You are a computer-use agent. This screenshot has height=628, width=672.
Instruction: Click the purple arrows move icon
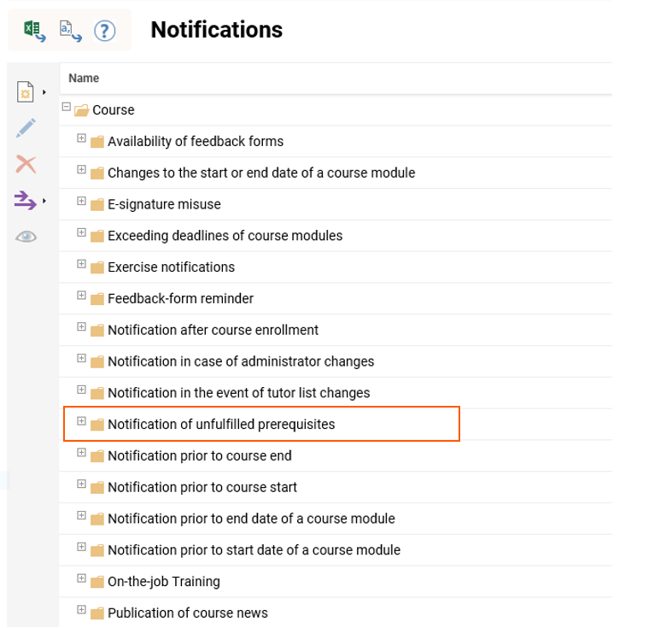tap(26, 200)
